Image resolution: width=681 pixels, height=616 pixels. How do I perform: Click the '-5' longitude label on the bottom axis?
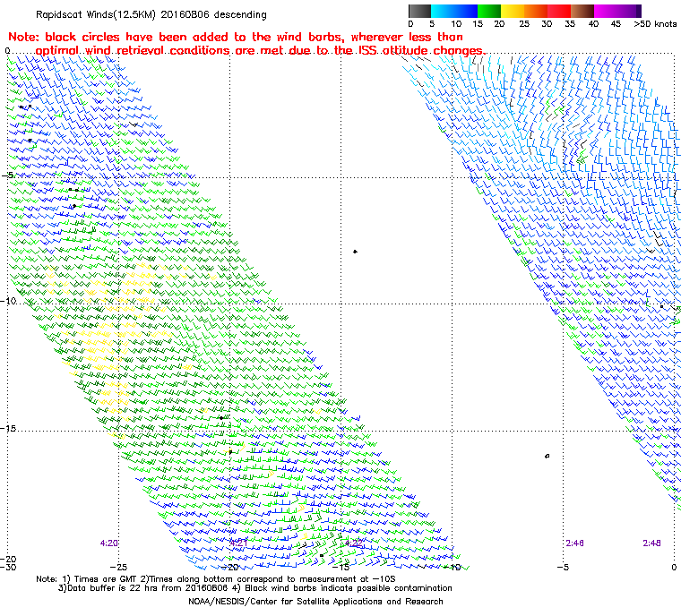[563, 567]
